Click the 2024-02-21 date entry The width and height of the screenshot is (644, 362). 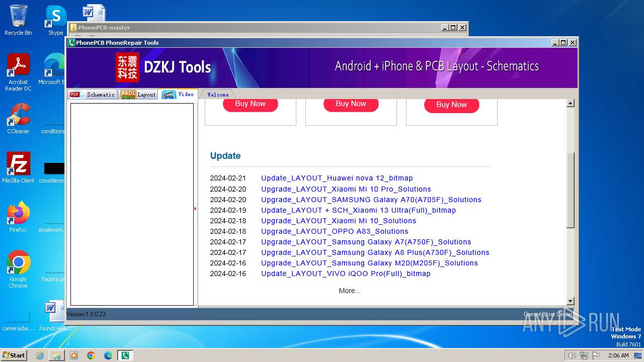[x=228, y=178]
